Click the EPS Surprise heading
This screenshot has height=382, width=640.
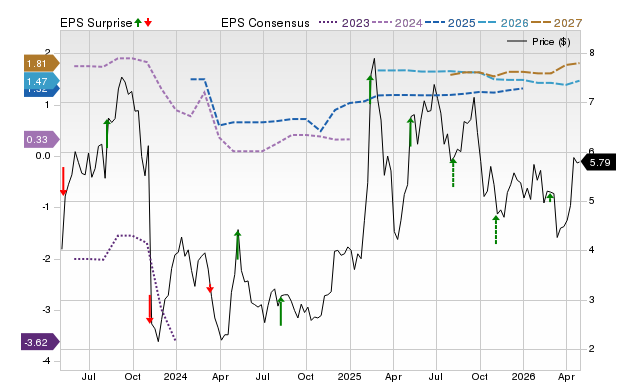[x=96, y=23]
